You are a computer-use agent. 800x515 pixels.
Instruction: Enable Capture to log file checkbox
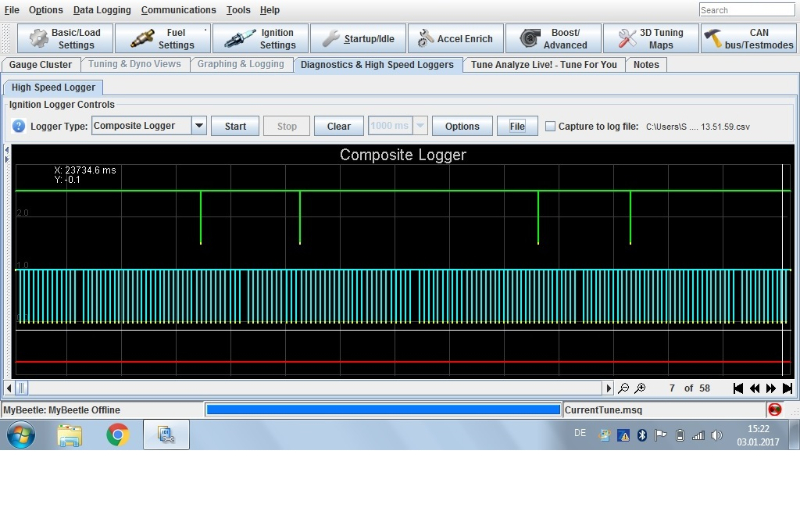tap(550, 126)
